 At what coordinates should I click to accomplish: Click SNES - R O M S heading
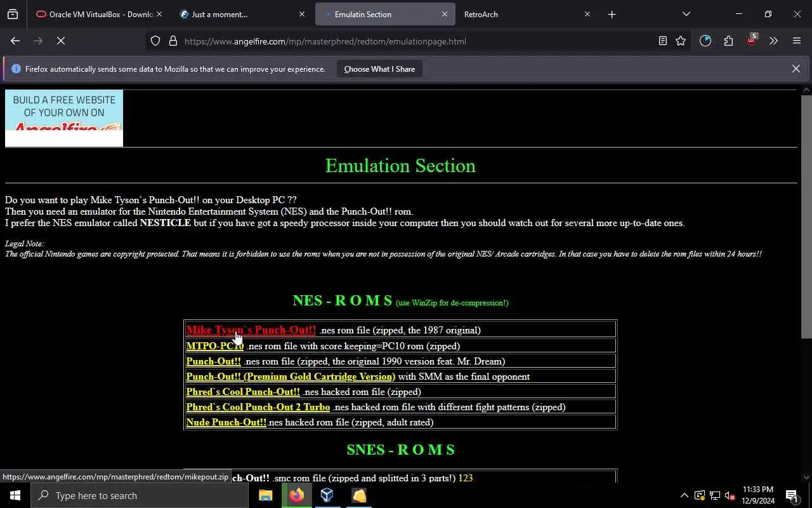point(400,450)
